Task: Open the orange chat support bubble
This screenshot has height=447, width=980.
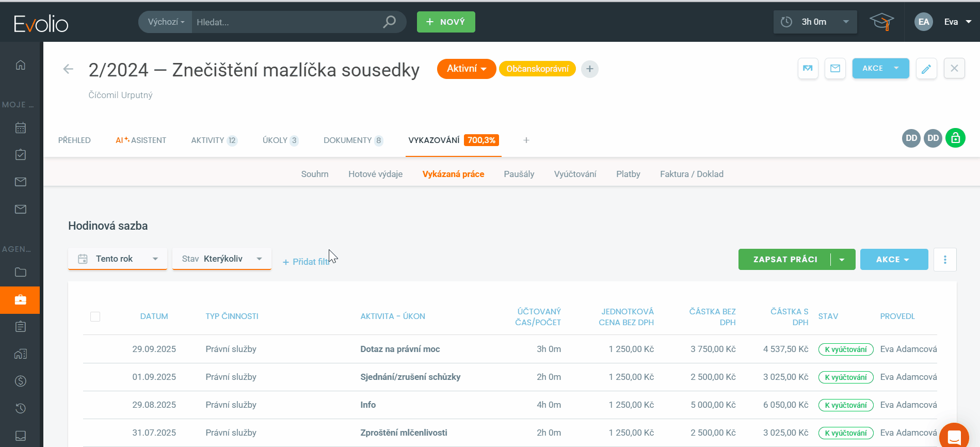Action: [x=954, y=436]
